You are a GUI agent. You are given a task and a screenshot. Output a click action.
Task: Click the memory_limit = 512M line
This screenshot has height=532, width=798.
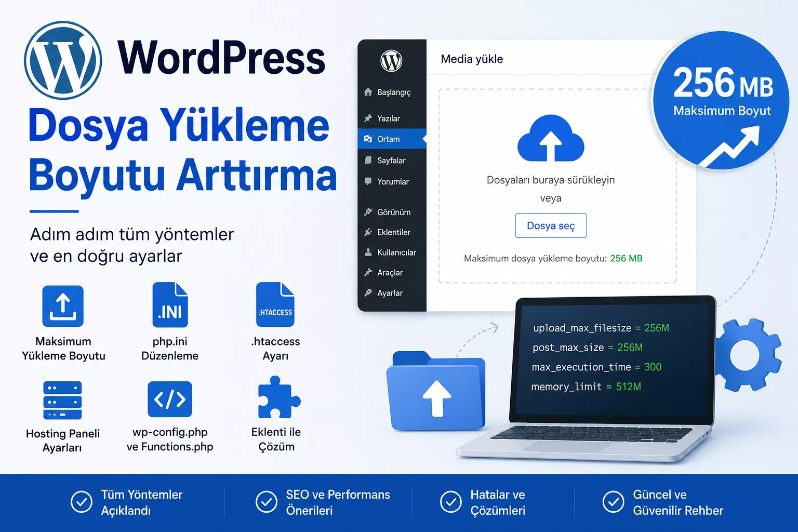[586, 387]
